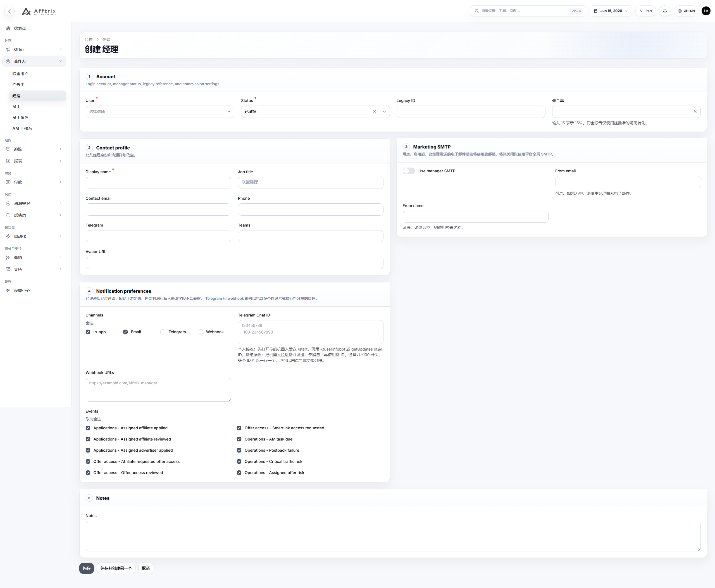The height and width of the screenshot is (588, 715).
Task: Open the notifications bell icon
Action: point(665,11)
